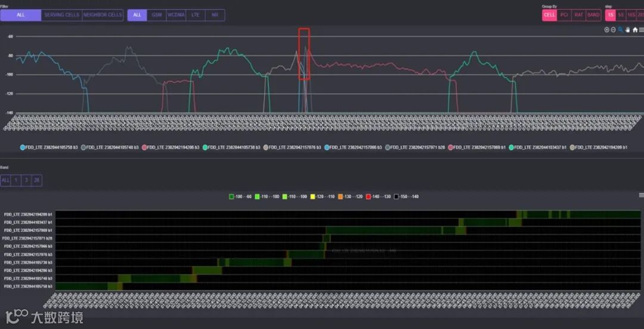The height and width of the screenshot is (329, 644).
Task: Click heatmap row label 2382042194206 b3
Action: pyautogui.click(x=28, y=270)
